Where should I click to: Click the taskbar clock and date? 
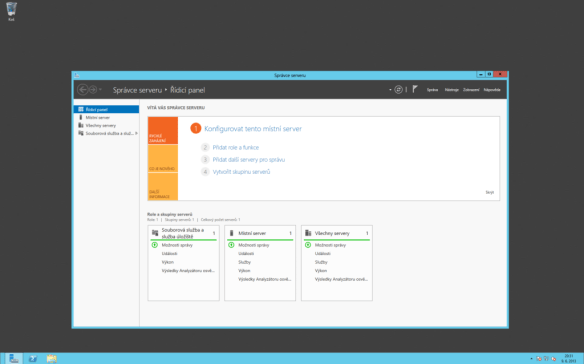point(569,359)
